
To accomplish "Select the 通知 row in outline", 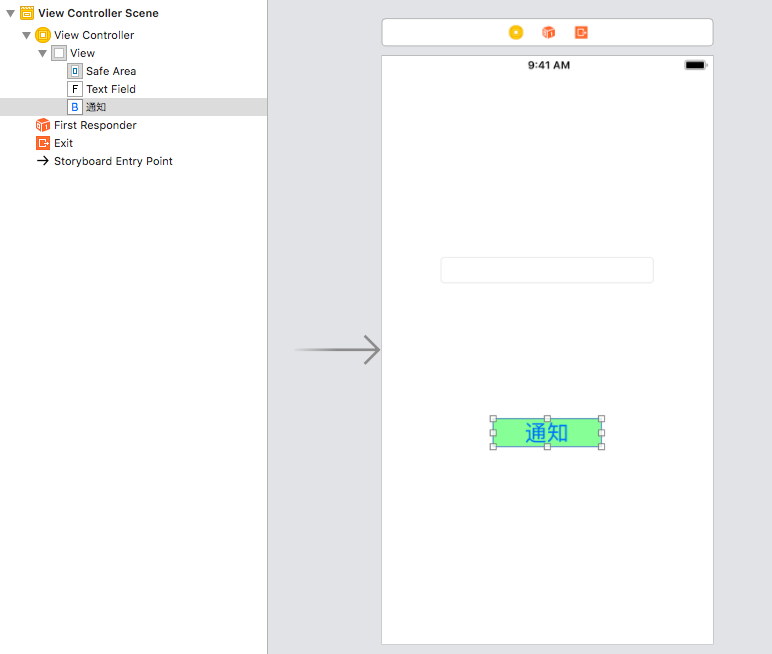I will point(133,107).
